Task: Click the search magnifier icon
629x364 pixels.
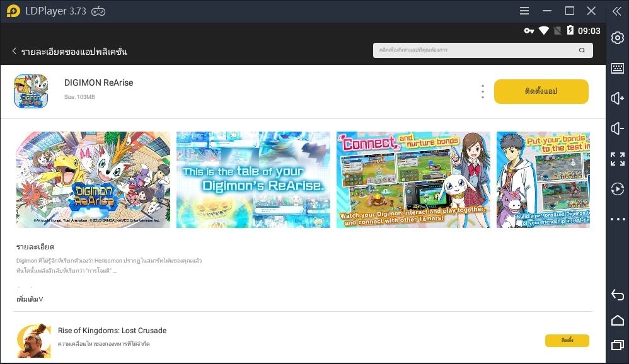Action: pyautogui.click(x=582, y=50)
